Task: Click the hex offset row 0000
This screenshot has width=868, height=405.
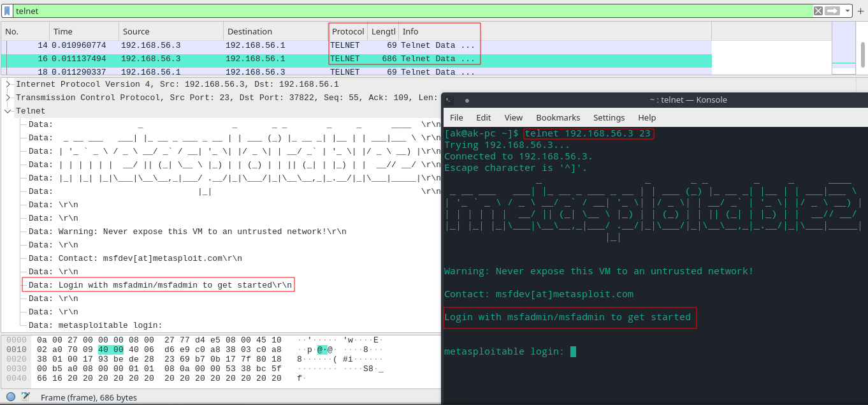Action: [x=17, y=340]
